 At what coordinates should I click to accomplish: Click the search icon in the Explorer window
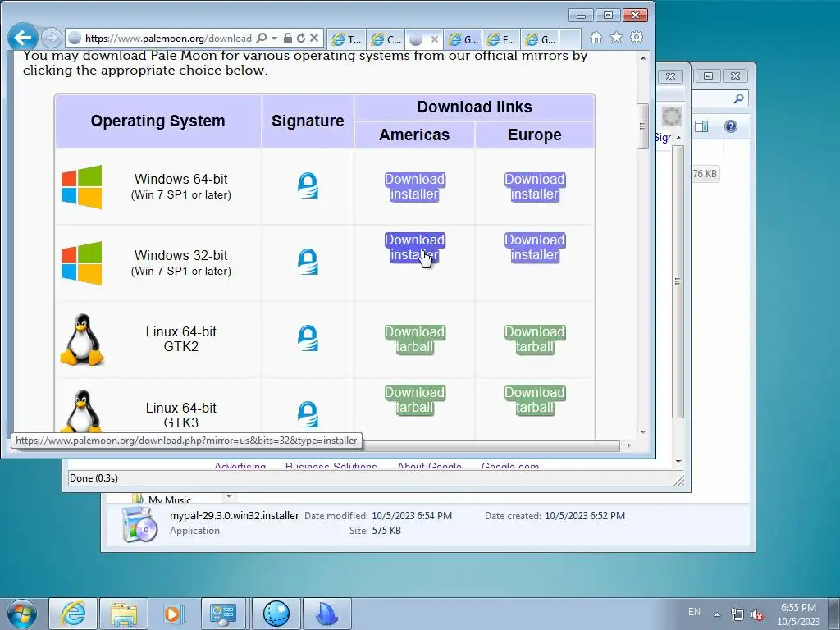point(738,98)
